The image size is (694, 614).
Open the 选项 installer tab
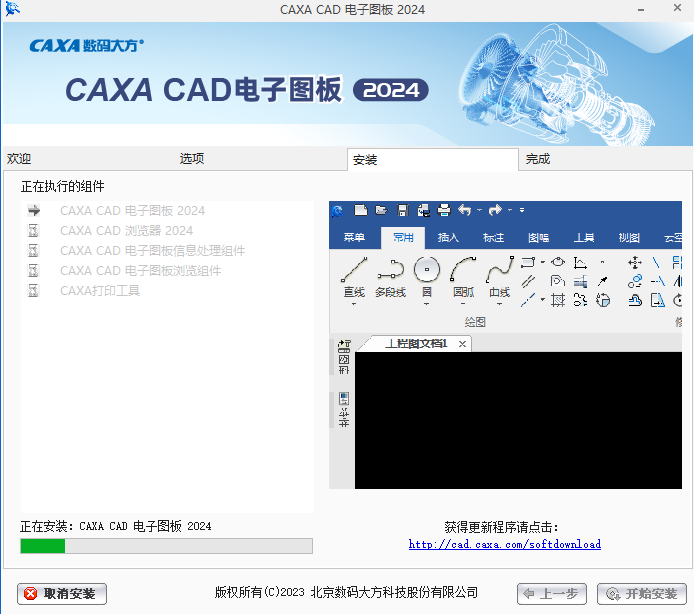(192, 159)
